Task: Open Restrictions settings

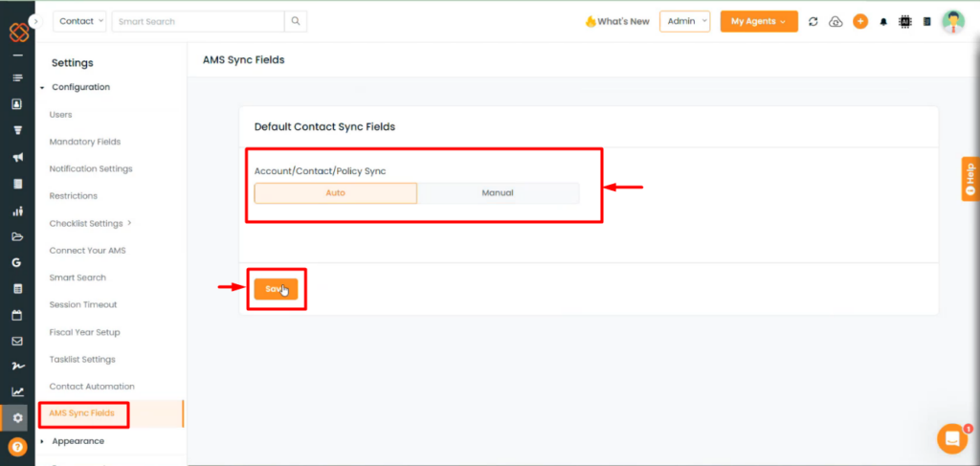Action: 74,196
